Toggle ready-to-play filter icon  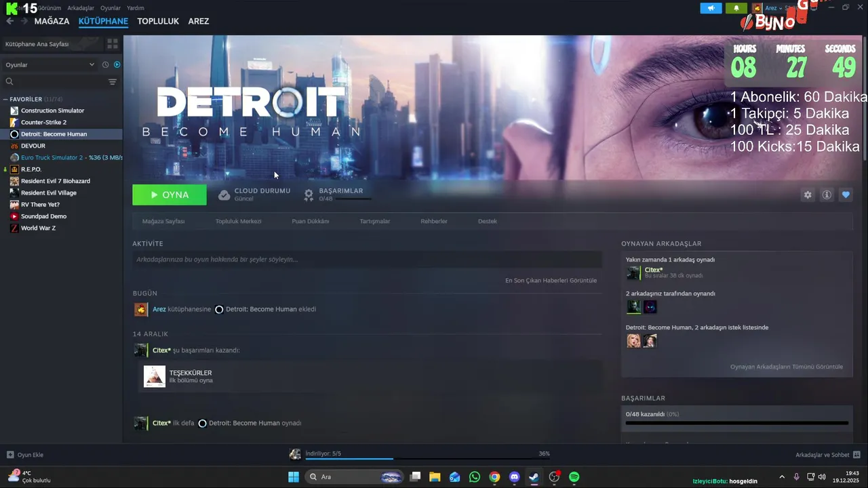(x=117, y=64)
